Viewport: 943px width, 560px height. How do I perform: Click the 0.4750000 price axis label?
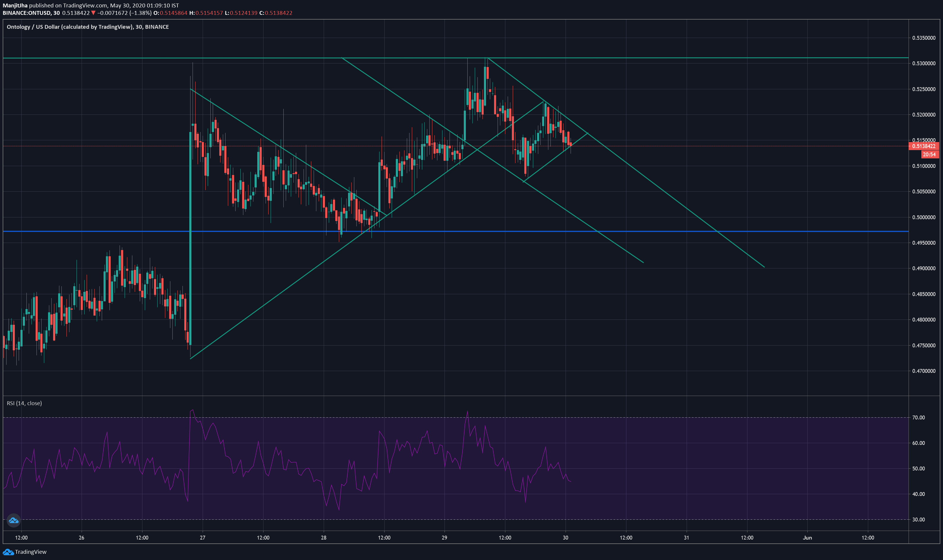click(924, 345)
